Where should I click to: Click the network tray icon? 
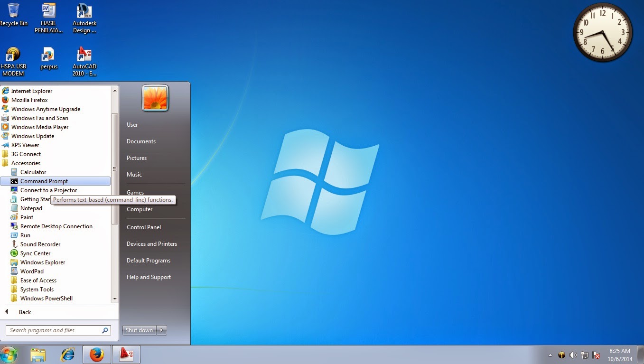tap(585, 355)
